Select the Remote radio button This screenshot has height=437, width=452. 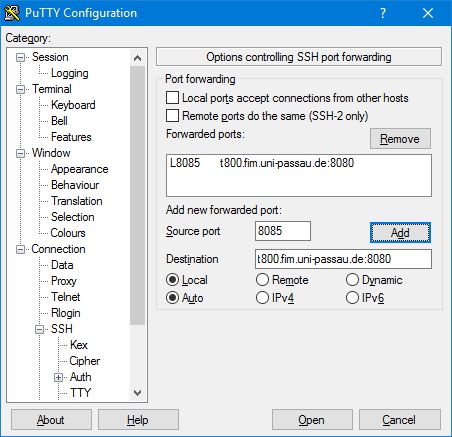(x=262, y=280)
